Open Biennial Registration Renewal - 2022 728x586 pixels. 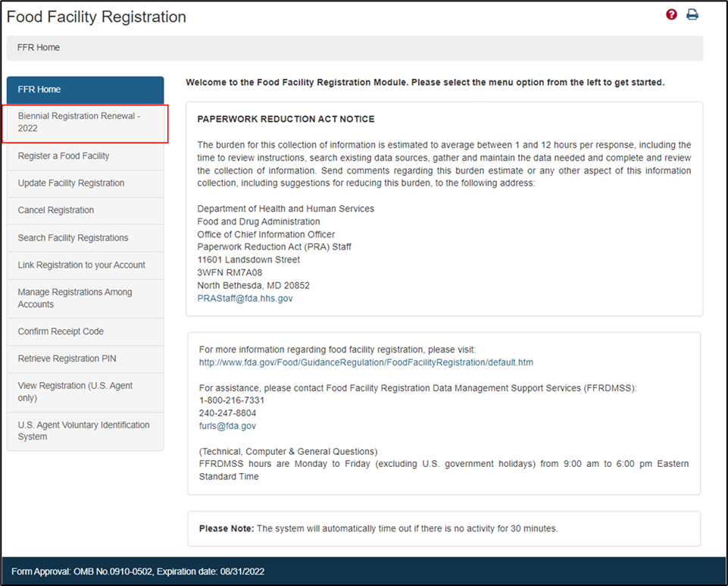[86, 123]
